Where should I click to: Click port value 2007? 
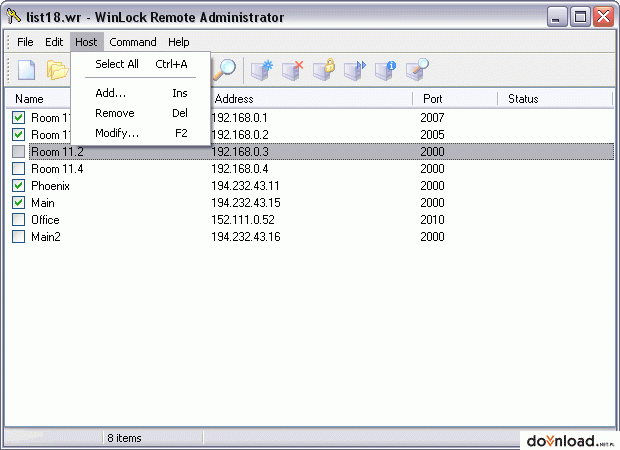pos(432,118)
